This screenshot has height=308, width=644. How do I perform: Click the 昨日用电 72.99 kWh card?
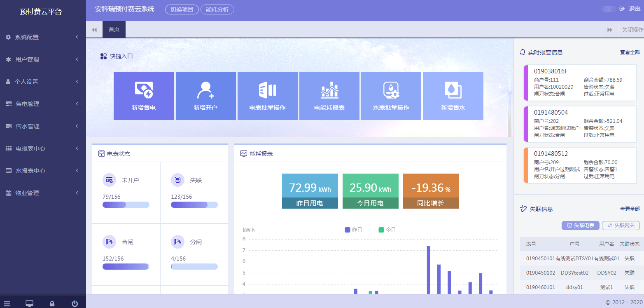click(310, 191)
